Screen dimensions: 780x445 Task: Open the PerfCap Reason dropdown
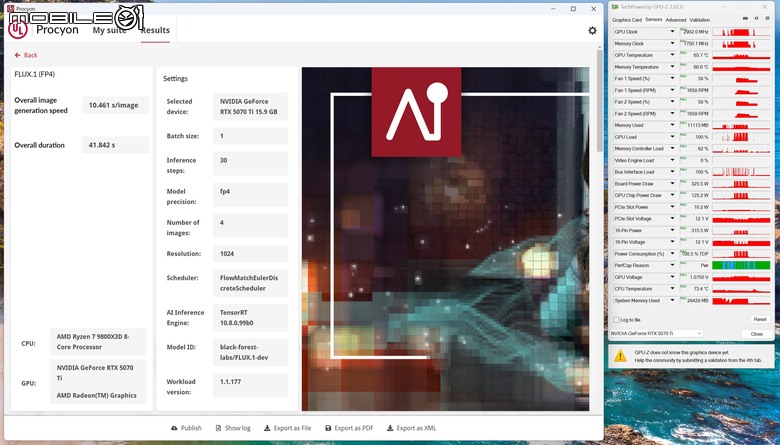point(672,266)
